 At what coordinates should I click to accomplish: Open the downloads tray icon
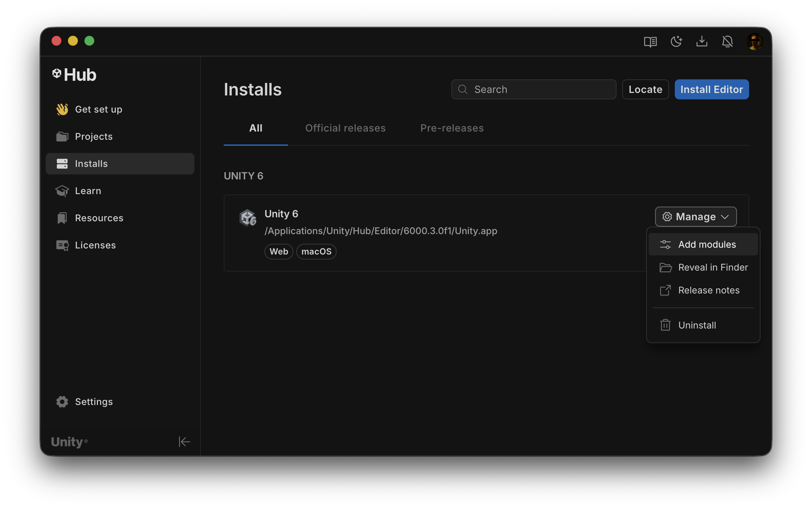coord(702,42)
